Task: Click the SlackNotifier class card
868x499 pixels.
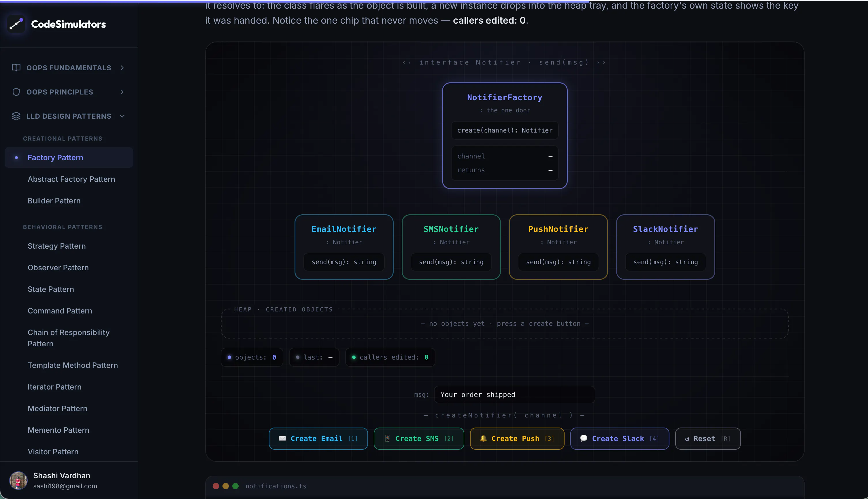Action: 665,247
